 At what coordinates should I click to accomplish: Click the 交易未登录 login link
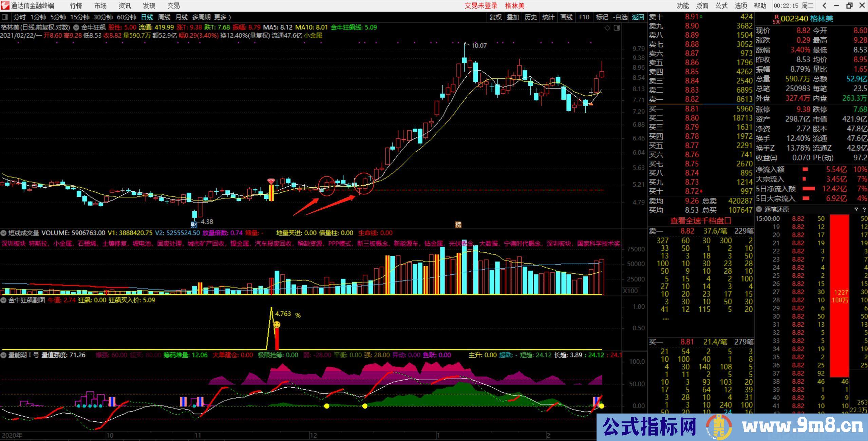click(481, 6)
